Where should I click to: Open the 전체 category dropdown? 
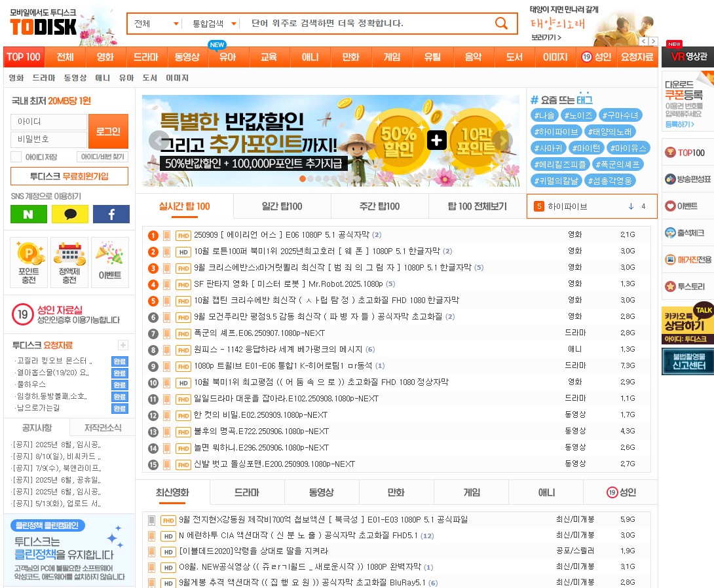tap(157, 24)
